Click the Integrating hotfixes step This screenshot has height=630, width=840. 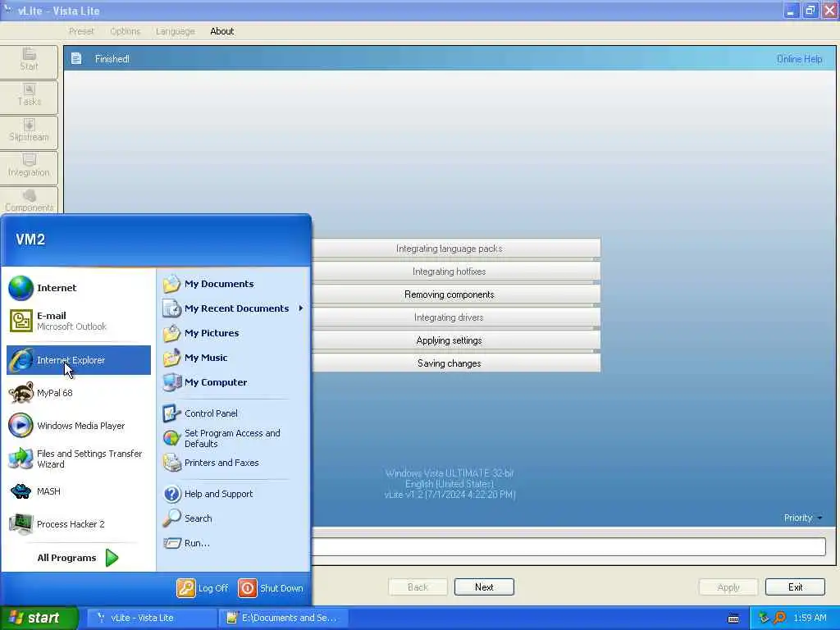455,272
